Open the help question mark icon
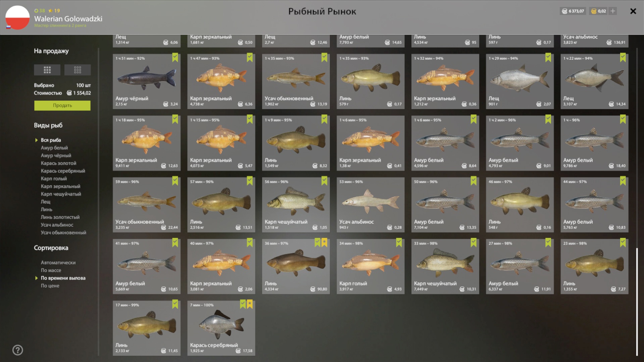Screen dimensions: 644x362 18,350
